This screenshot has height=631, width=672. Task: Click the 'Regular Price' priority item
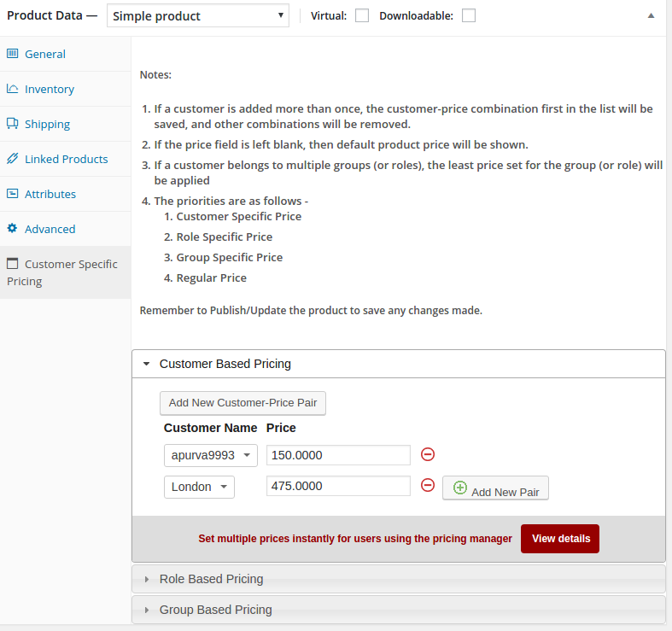(x=212, y=278)
